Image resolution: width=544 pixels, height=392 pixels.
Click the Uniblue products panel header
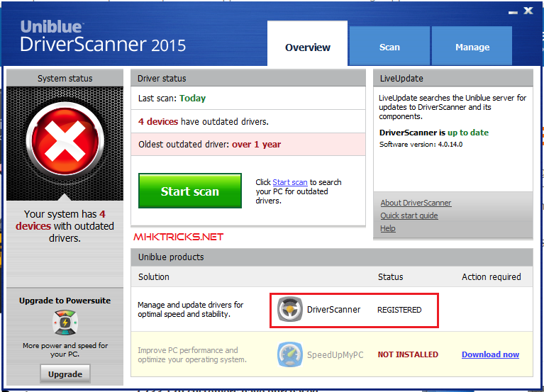click(x=332, y=257)
